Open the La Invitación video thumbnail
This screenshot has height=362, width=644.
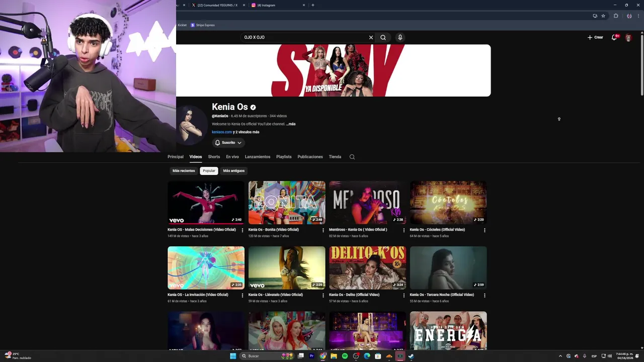pos(206,268)
